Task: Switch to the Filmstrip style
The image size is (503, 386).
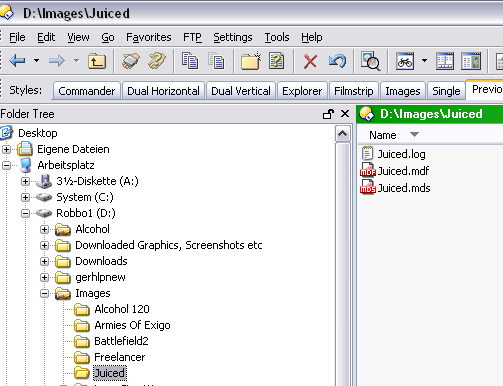Action: pos(354,91)
